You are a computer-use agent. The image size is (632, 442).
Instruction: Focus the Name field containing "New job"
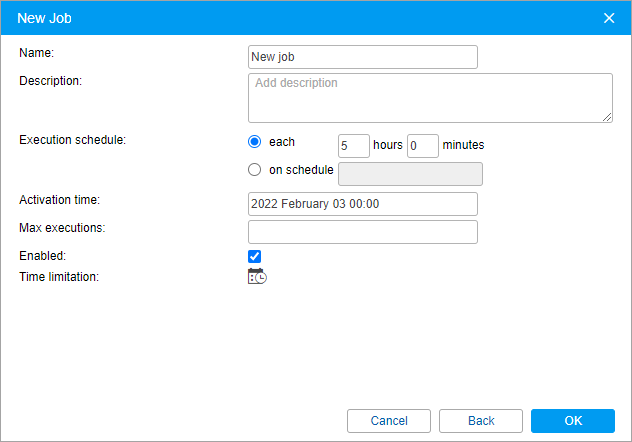[x=362, y=57]
